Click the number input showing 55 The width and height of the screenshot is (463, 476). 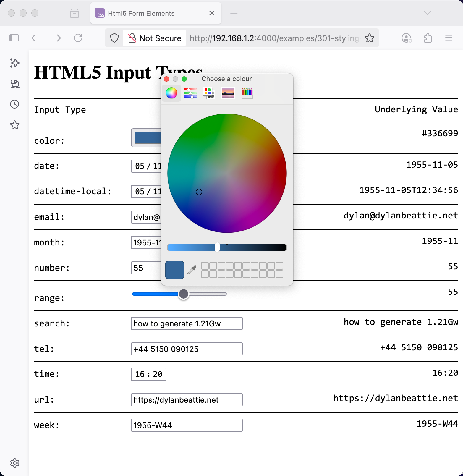point(146,268)
